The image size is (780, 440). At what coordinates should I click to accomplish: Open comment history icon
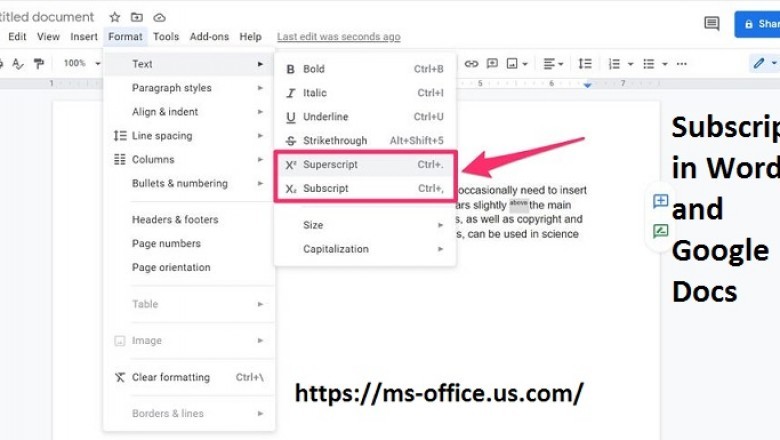712,23
